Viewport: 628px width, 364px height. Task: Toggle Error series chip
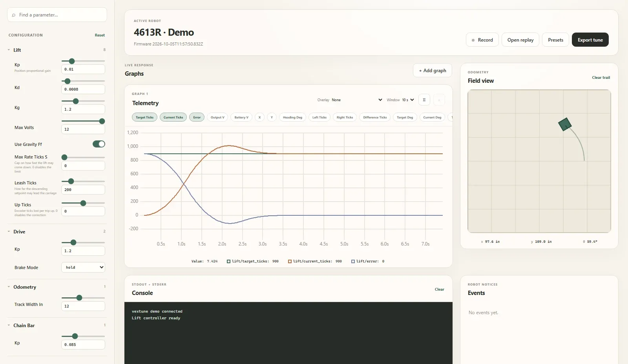[197, 117]
